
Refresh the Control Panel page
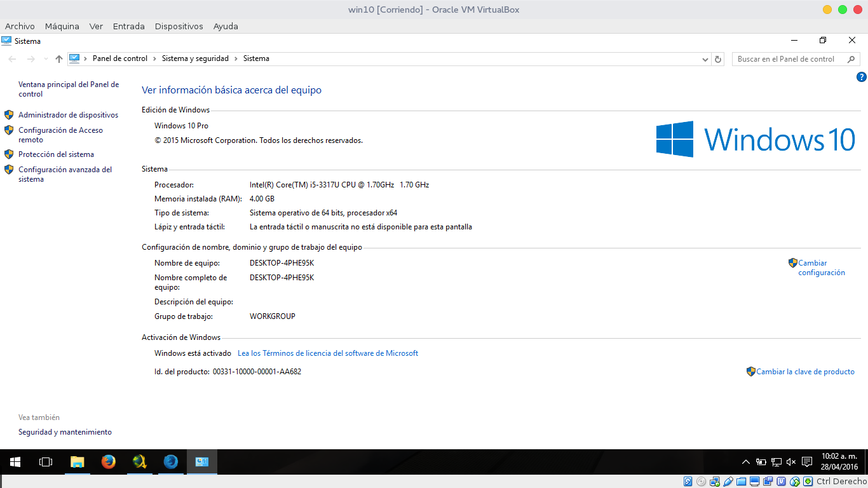pyautogui.click(x=719, y=59)
